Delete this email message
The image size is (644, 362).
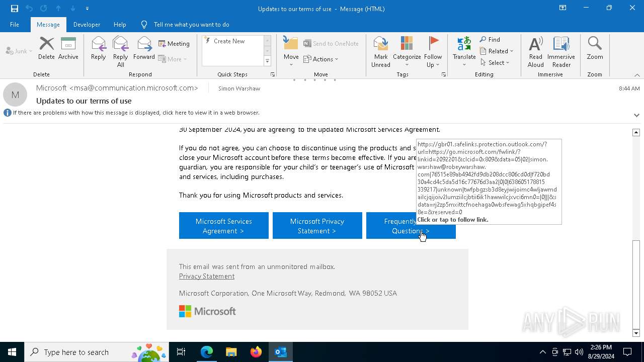tap(46, 48)
